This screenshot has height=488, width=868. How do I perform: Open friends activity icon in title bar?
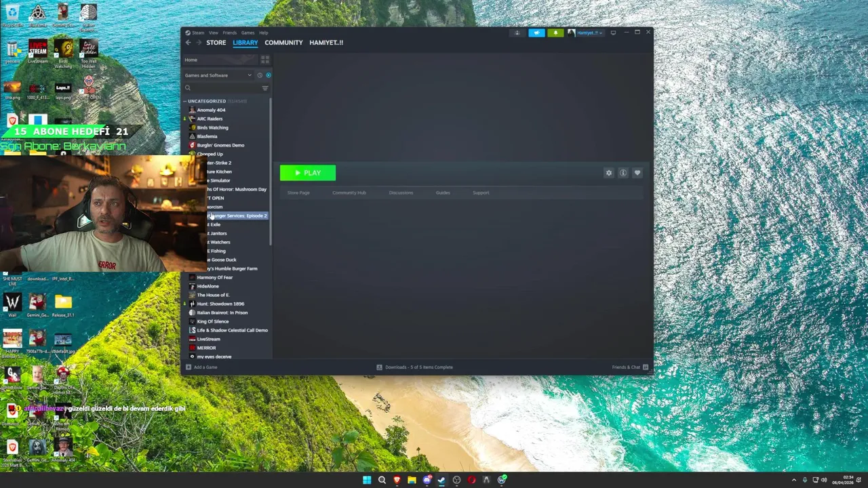point(517,33)
